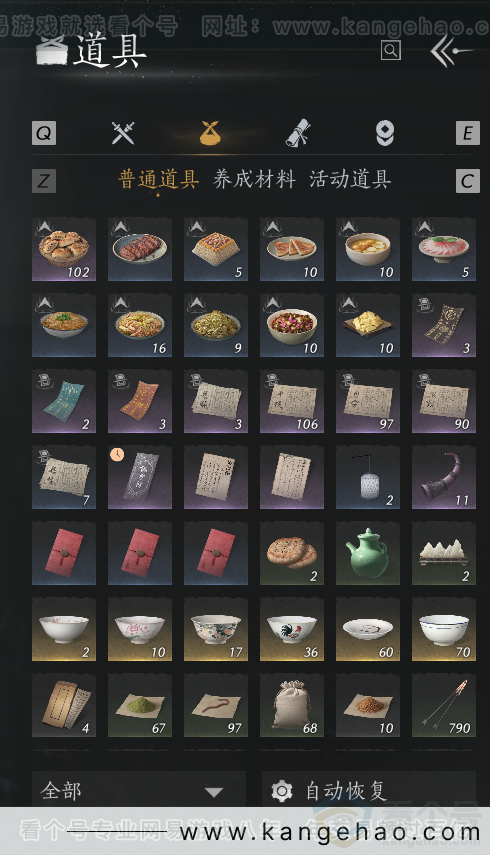Click the arrows item with 790
This screenshot has height=856, width=490.
coord(444,705)
